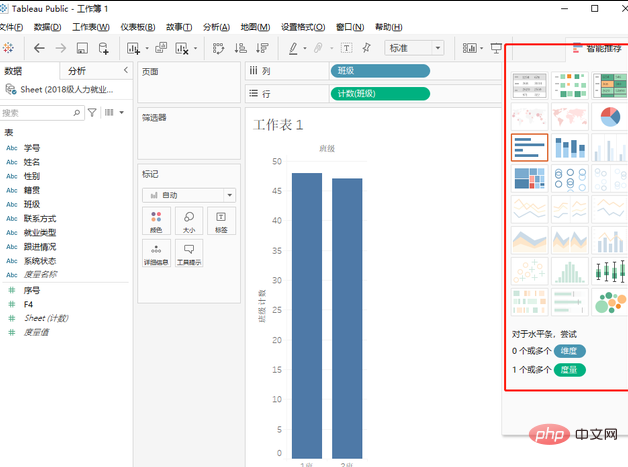The height and width of the screenshot is (467, 628).
Task: Click the 智能推荐 Show Me button
Action: [597, 49]
